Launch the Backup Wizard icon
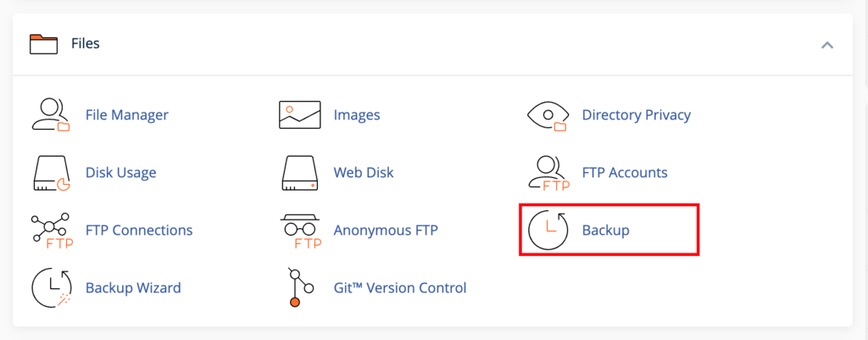Screen dimensions: 868x340 51,287
